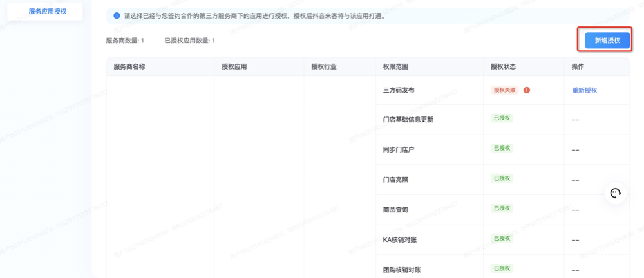This screenshot has width=644, height=278.
Task: Select the KA核销对账 permission cell
Action: 430,240
